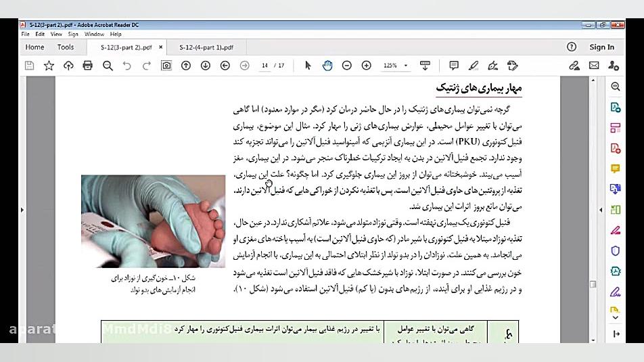Upload the file to cloud storage
Viewport: 644px width, 362px height.
coord(68,66)
